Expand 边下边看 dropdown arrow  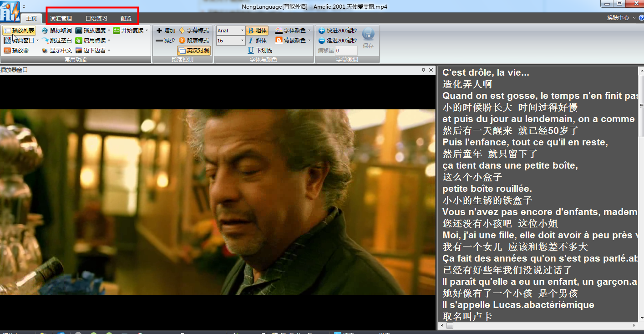coord(109,51)
